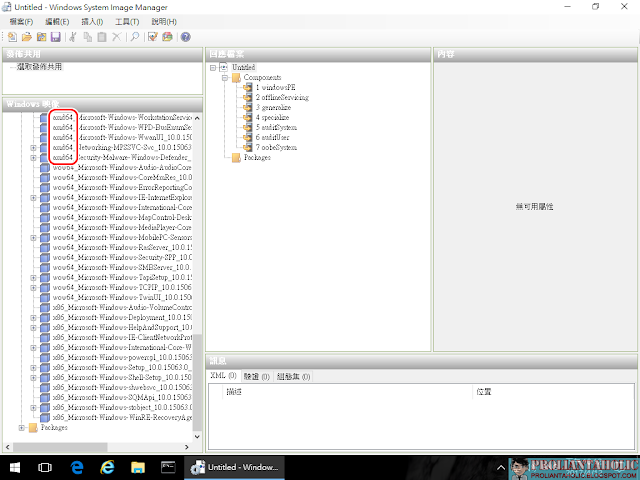
Task: Click the Paste clipboard icon
Action: tap(102, 37)
